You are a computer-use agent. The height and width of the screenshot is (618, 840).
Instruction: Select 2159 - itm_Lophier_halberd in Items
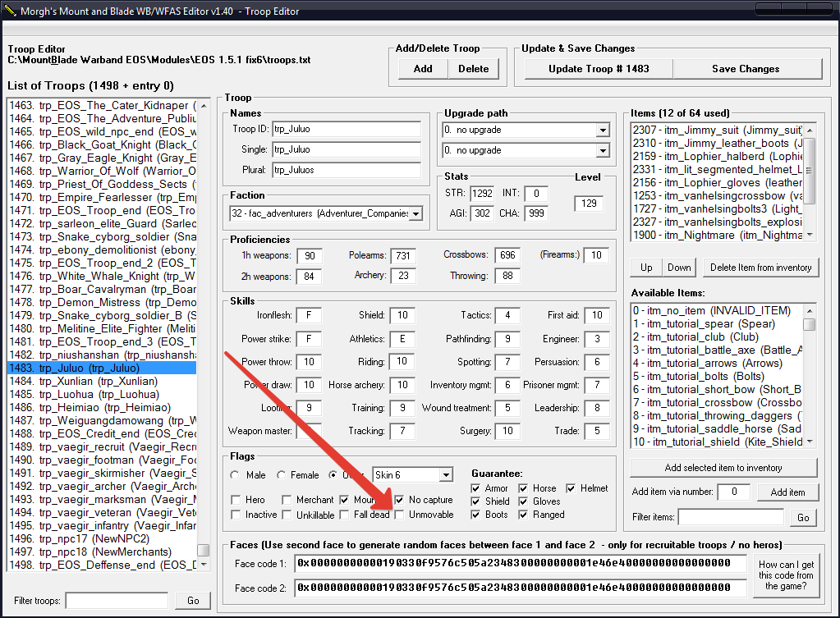click(x=717, y=157)
